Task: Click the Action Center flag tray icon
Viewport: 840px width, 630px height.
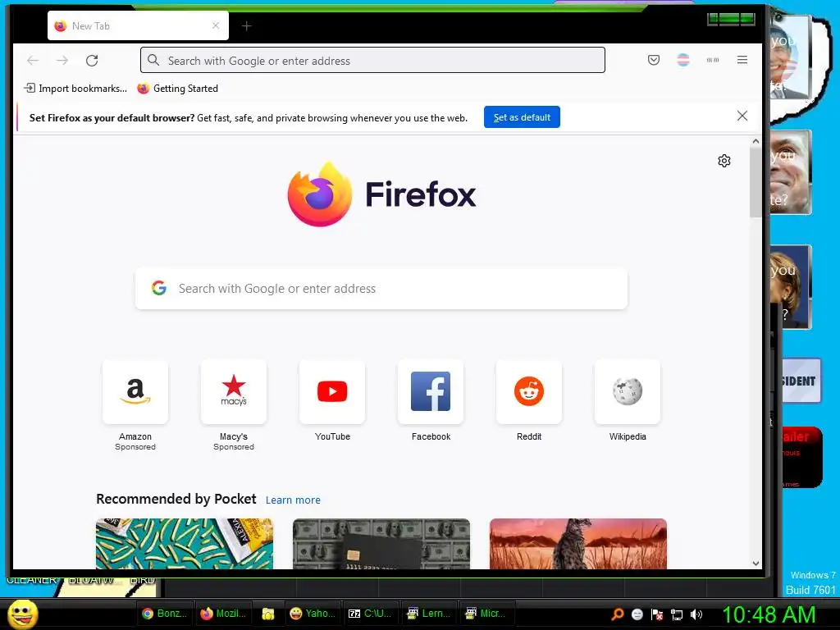Action: pyautogui.click(x=657, y=614)
